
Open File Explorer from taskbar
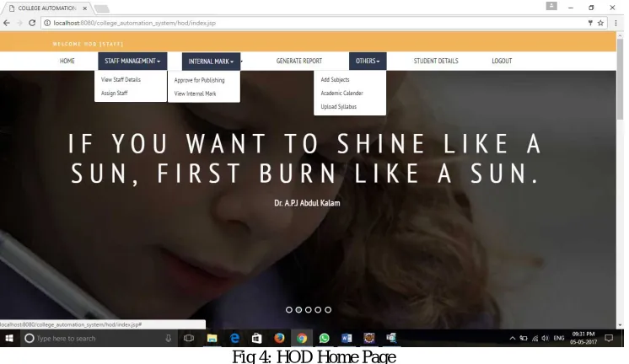[212, 339]
